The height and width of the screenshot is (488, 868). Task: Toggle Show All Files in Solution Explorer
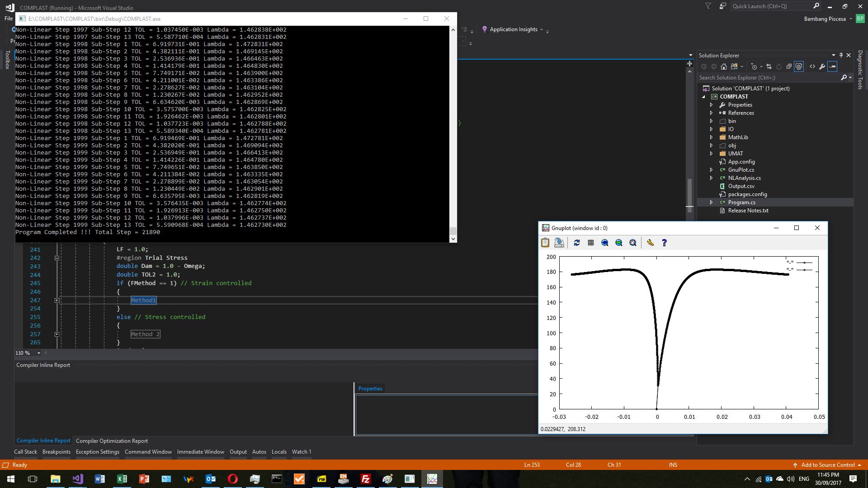click(799, 66)
